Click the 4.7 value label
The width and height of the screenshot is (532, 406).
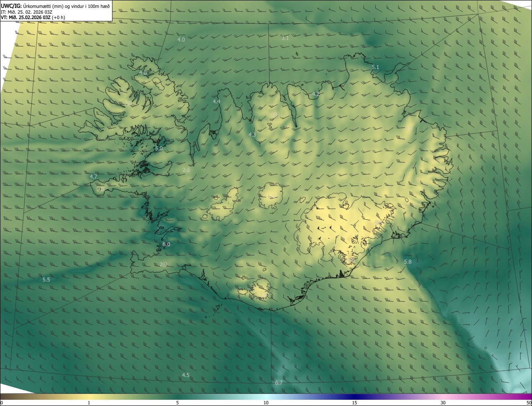coord(94,176)
